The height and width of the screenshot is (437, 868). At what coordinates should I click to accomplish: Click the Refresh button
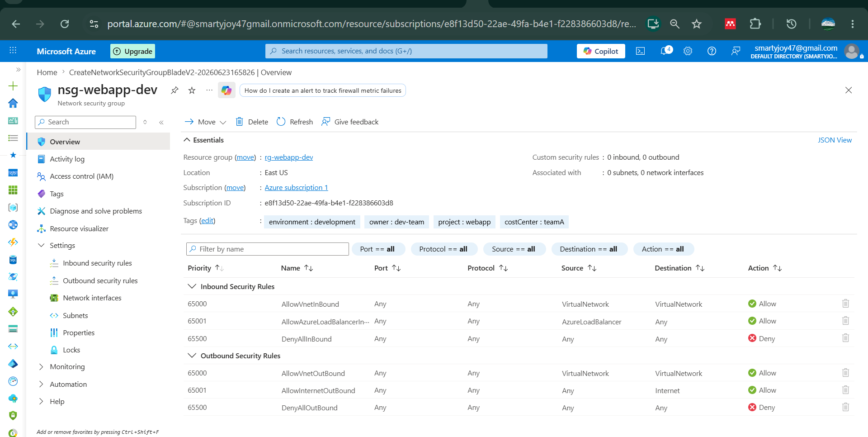[x=295, y=122]
